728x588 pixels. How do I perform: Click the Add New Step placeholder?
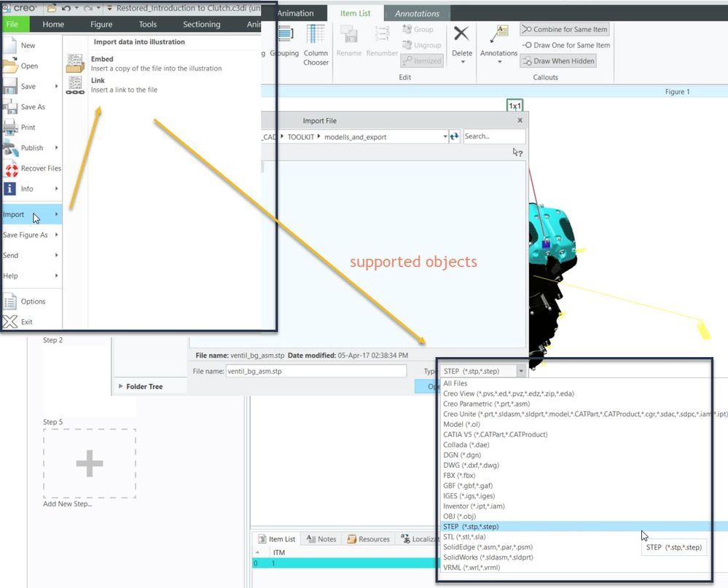tap(90, 463)
